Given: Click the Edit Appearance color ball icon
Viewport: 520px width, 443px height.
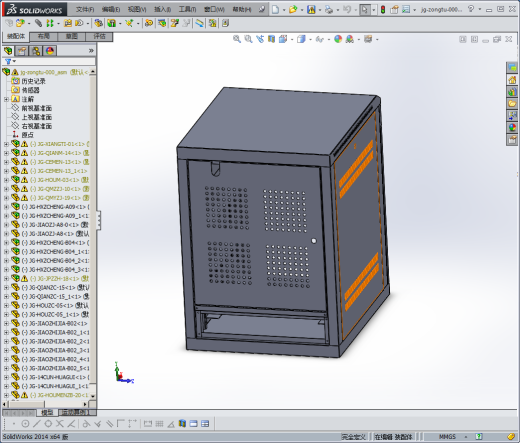Looking at the screenshot, I should (x=338, y=39).
